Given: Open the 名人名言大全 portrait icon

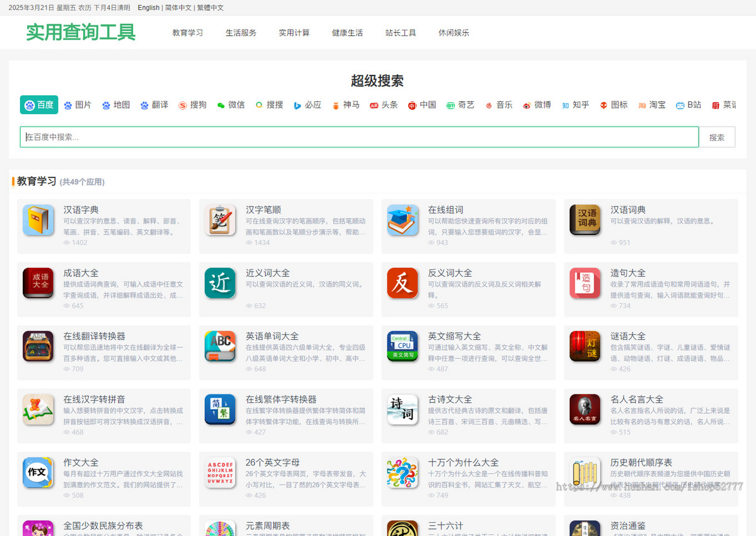Looking at the screenshot, I should [x=585, y=409].
